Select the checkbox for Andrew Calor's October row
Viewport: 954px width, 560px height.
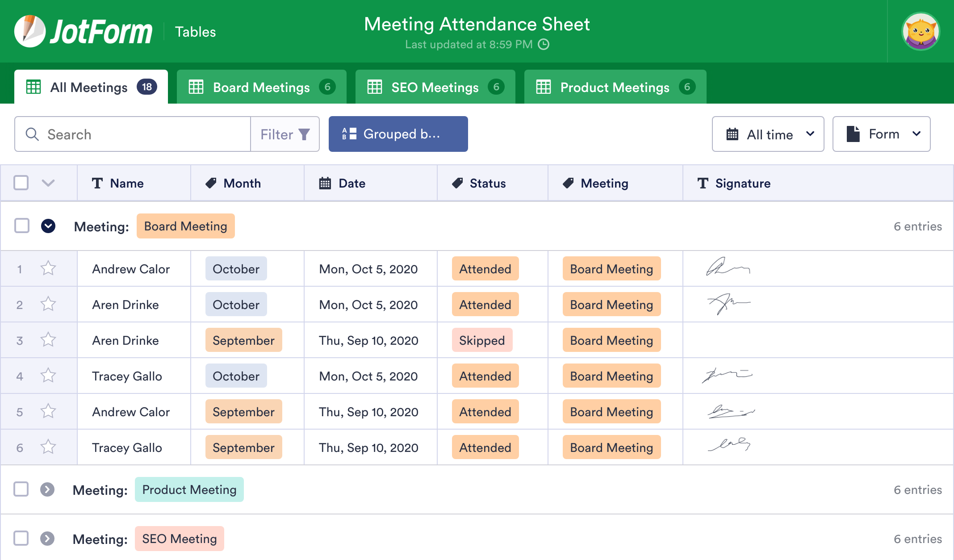(20, 268)
